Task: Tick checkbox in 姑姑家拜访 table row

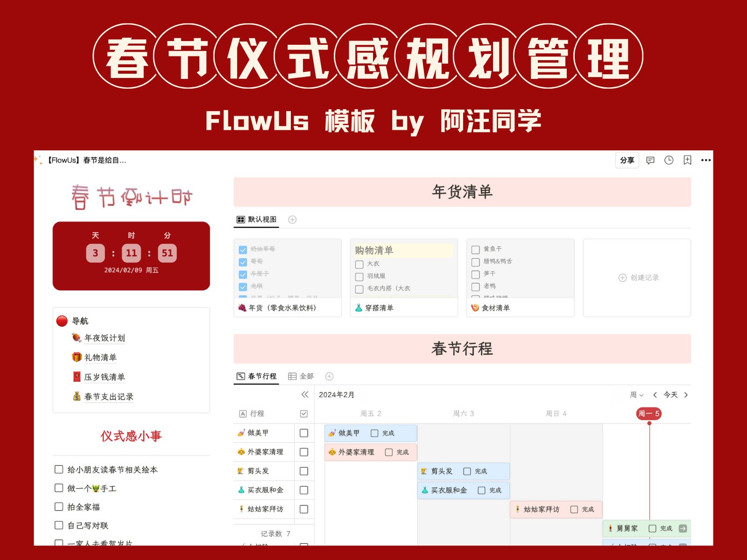Action: 304,509
